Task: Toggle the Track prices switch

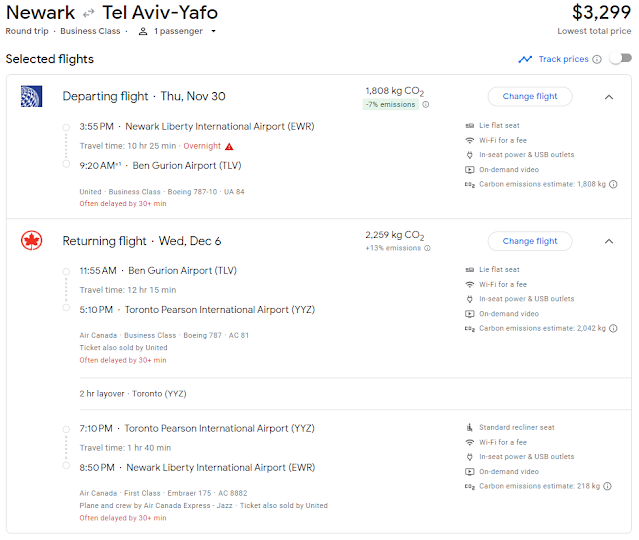Action: 620,59
